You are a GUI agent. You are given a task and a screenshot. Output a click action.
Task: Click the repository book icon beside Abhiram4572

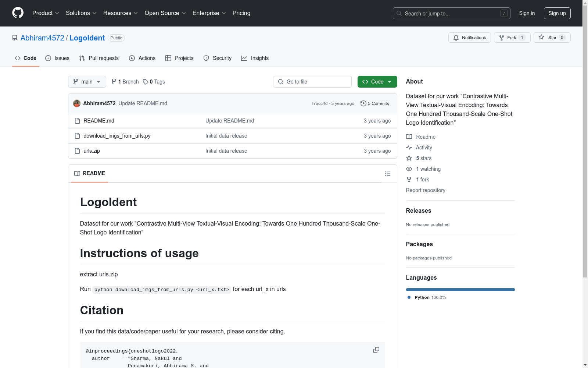coord(15,38)
